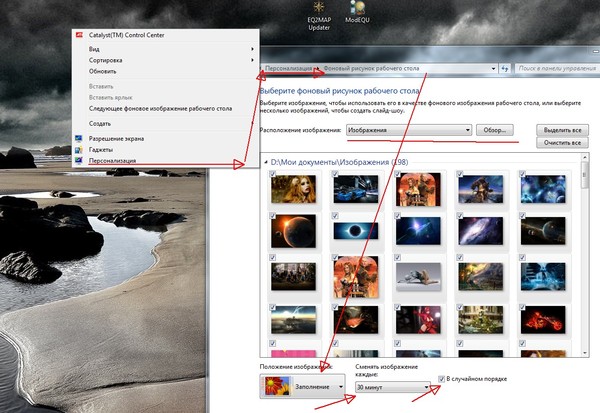Screen dimensions: 600x413
Task: Select the warrior-on-rock blue wallpaper thumbnail
Action: pos(481,189)
